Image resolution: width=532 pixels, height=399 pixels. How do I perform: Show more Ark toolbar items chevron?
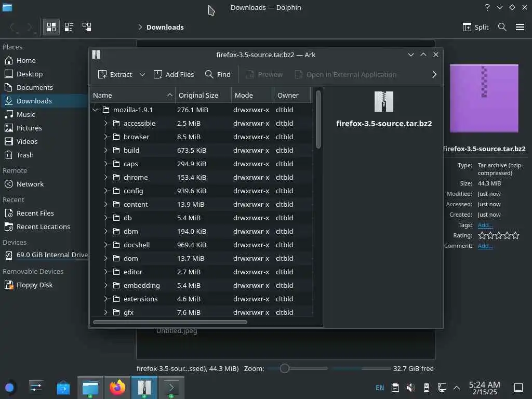[434, 74]
